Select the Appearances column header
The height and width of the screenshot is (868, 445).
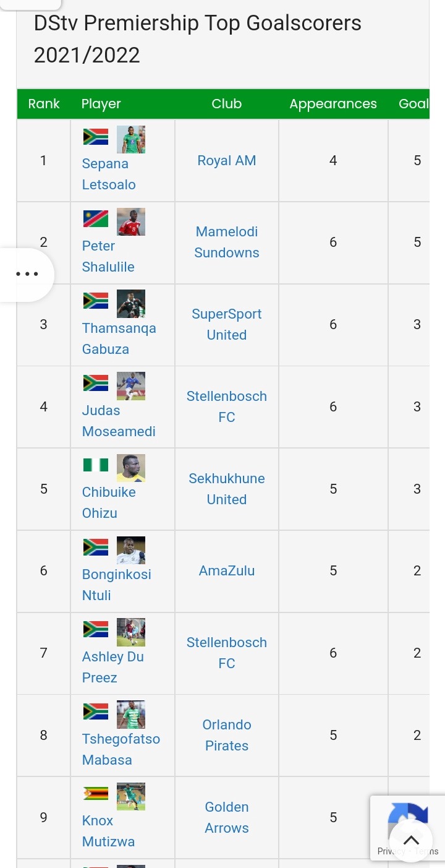click(x=333, y=104)
